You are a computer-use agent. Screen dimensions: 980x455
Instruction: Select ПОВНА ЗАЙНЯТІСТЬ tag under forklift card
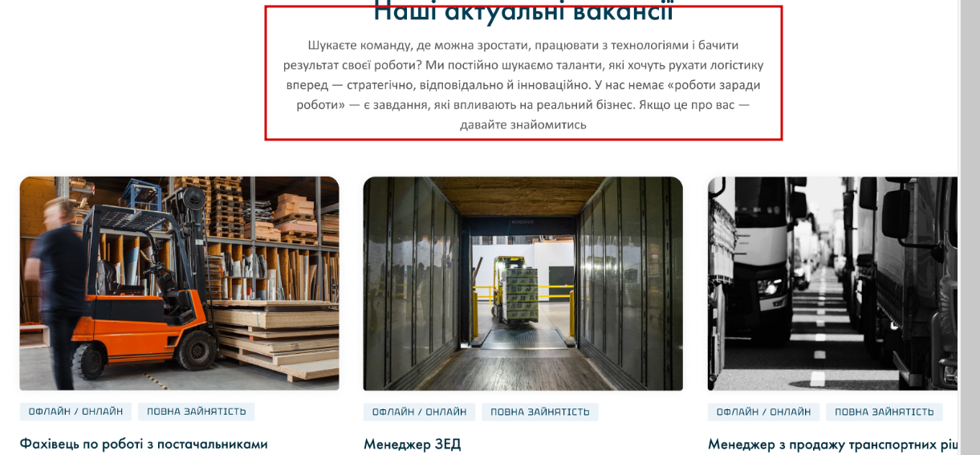(x=196, y=412)
